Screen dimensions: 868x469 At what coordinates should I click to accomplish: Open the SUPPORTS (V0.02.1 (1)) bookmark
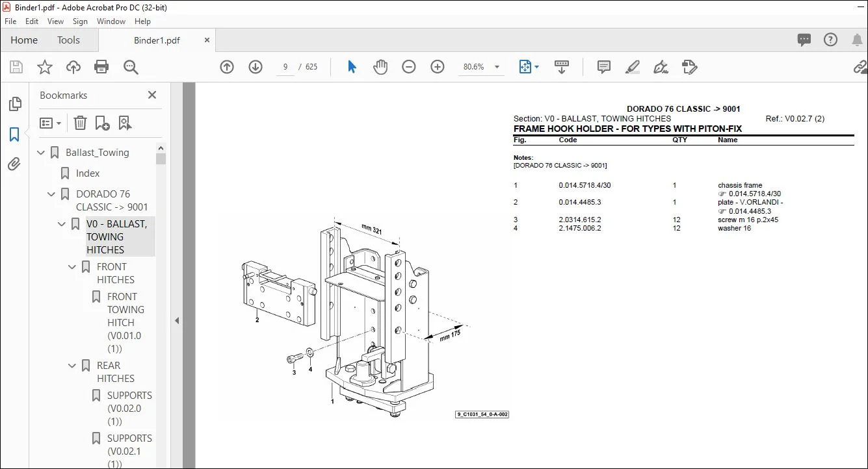[x=129, y=451]
